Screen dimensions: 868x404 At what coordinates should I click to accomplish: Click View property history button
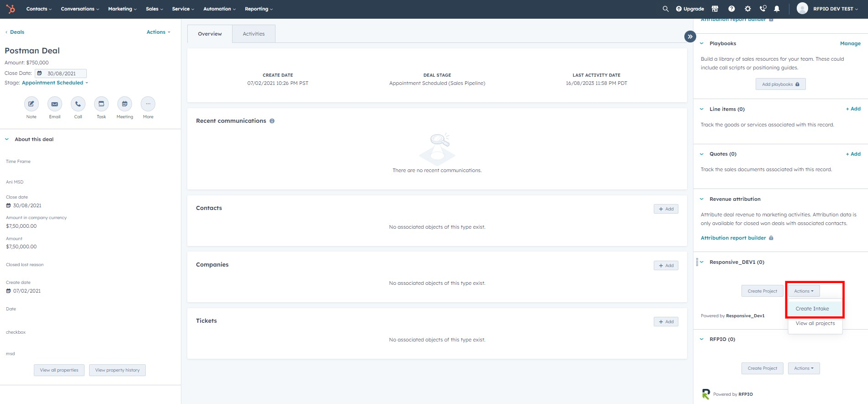point(117,370)
